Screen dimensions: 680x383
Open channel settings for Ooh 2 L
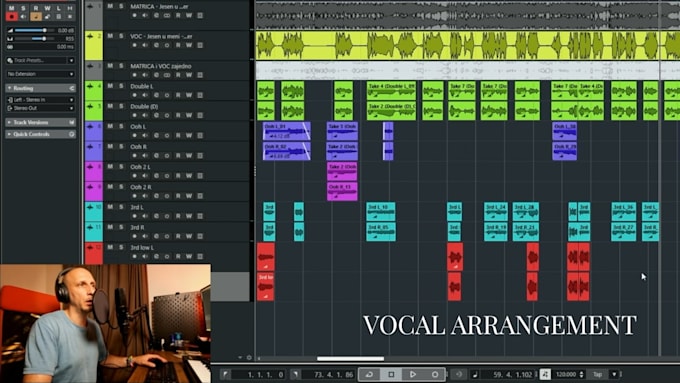tap(156, 176)
